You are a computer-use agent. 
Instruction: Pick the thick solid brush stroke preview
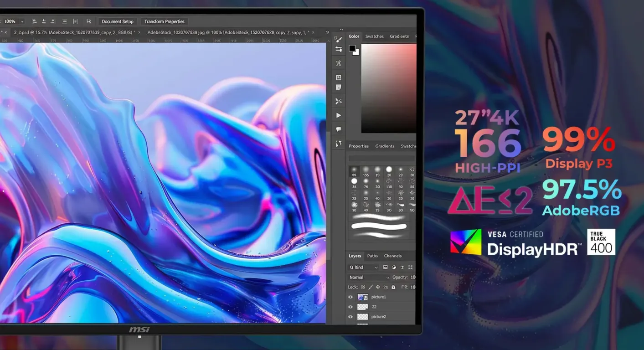coord(379,226)
